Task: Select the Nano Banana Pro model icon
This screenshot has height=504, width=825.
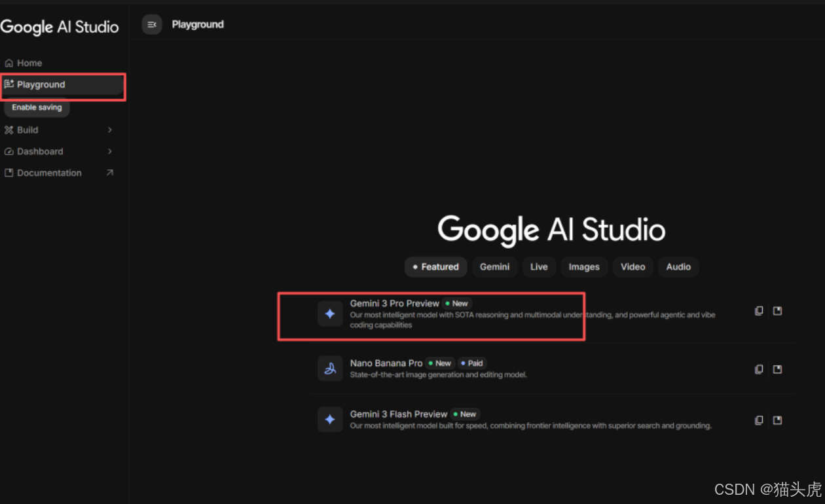Action: click(330, 369)
